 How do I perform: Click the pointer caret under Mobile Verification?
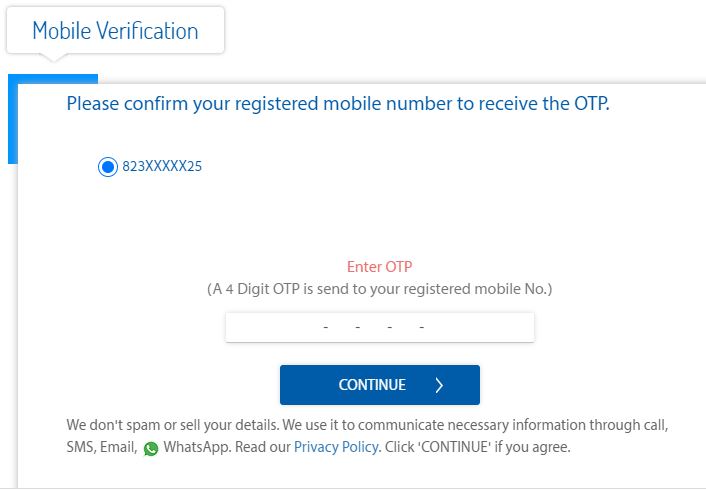pos(53,57)
